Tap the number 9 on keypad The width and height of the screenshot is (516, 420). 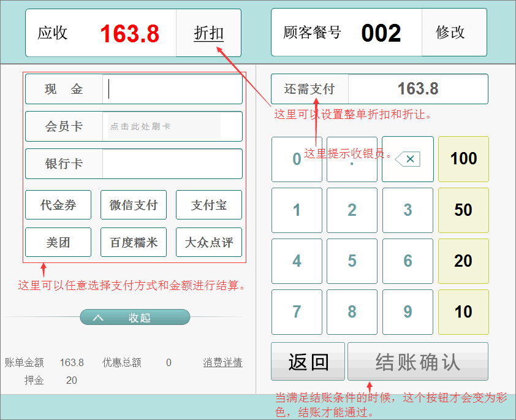click(x=408, y=311)
